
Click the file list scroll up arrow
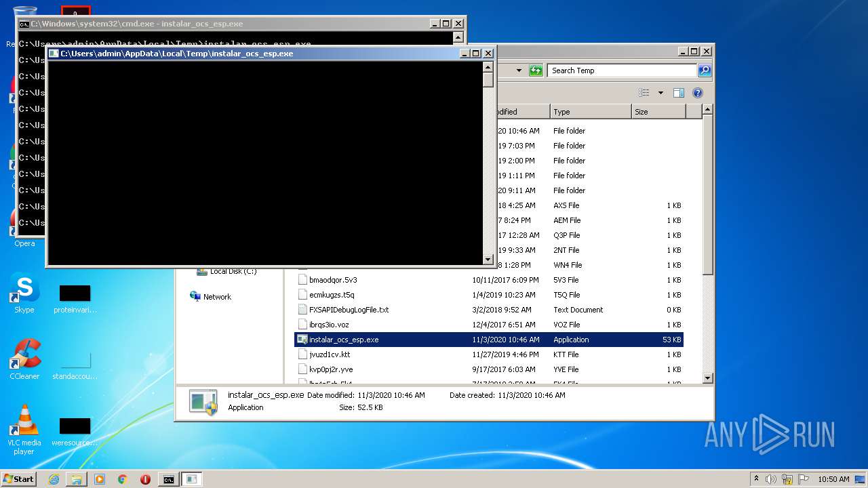tap(707, 110)
